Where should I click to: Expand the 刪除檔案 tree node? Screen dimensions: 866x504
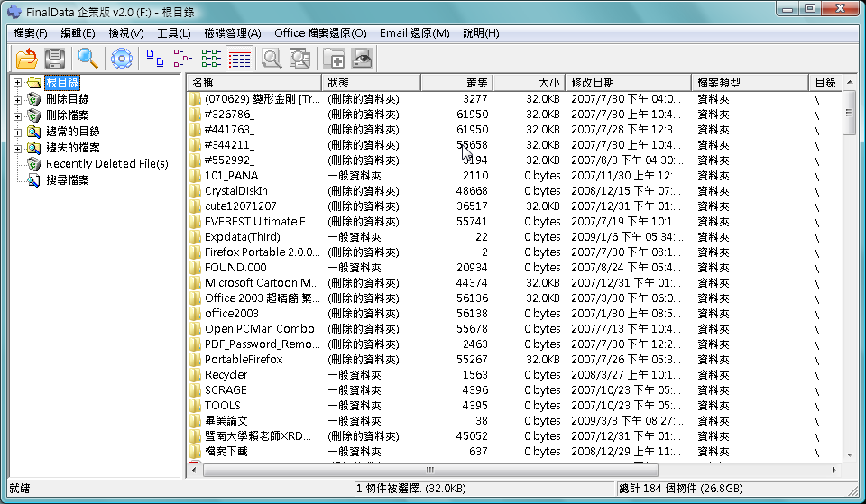(18, 116)
